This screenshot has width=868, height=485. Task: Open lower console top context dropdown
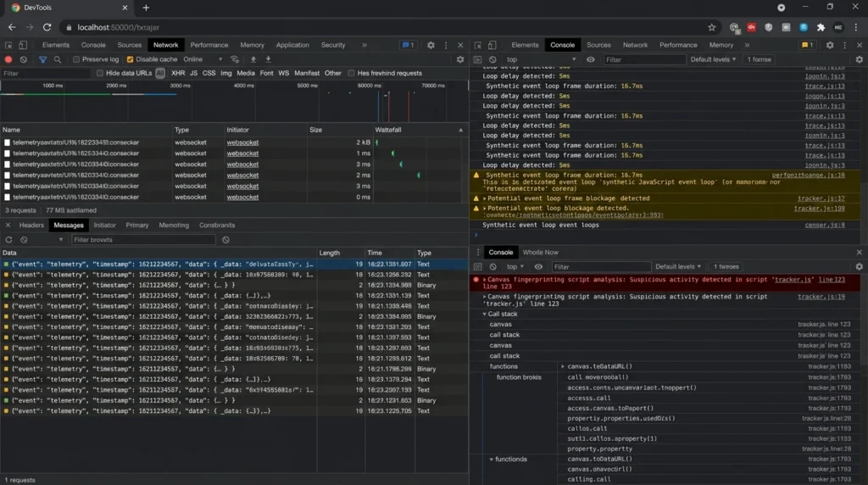tap(515, 266)
